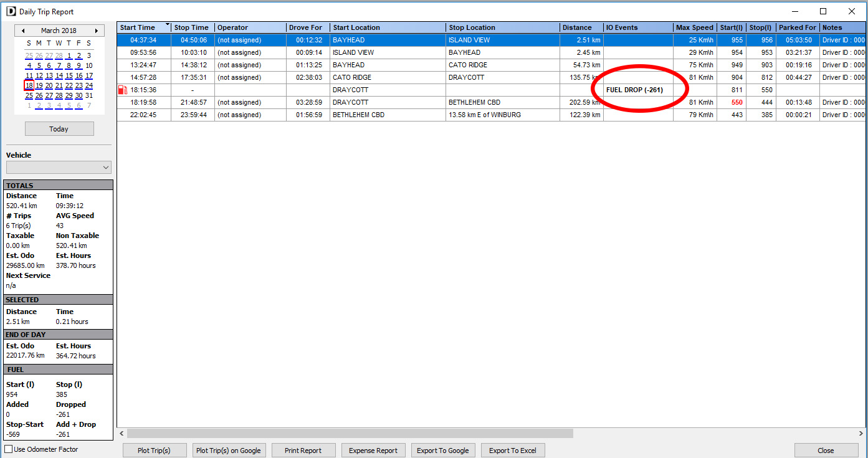Click the horizontal scrollbar's right arrow
This screenshot has height=458, width=868.
pyautogui.click(x=862, y=433)
